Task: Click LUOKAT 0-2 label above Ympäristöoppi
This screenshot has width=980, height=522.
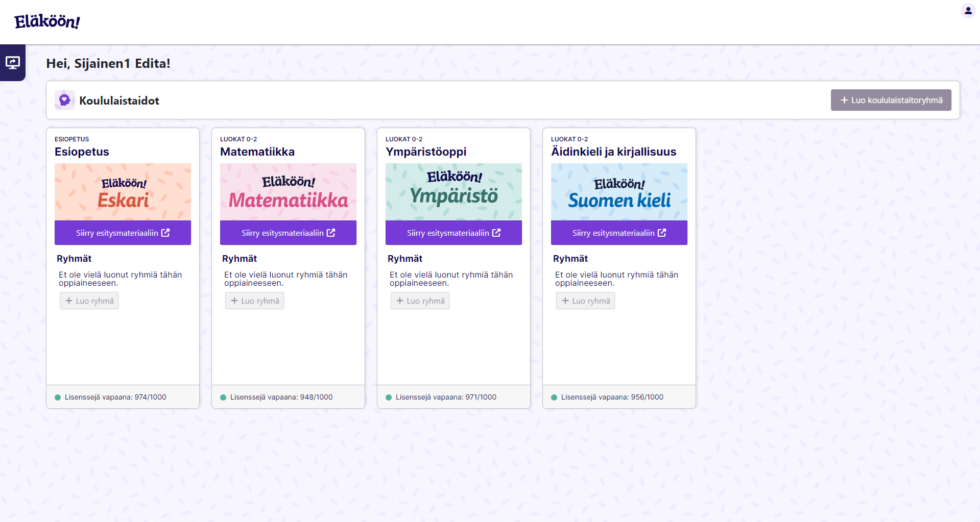Action: click(404, 139)
